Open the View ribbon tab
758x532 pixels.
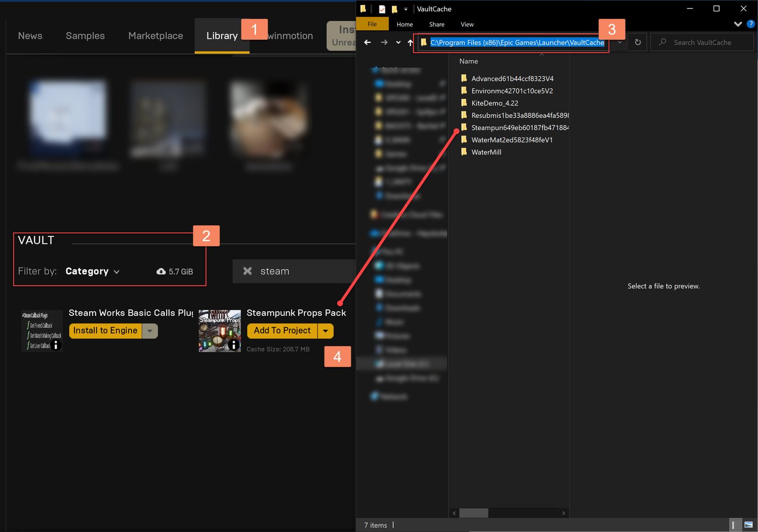467,24
